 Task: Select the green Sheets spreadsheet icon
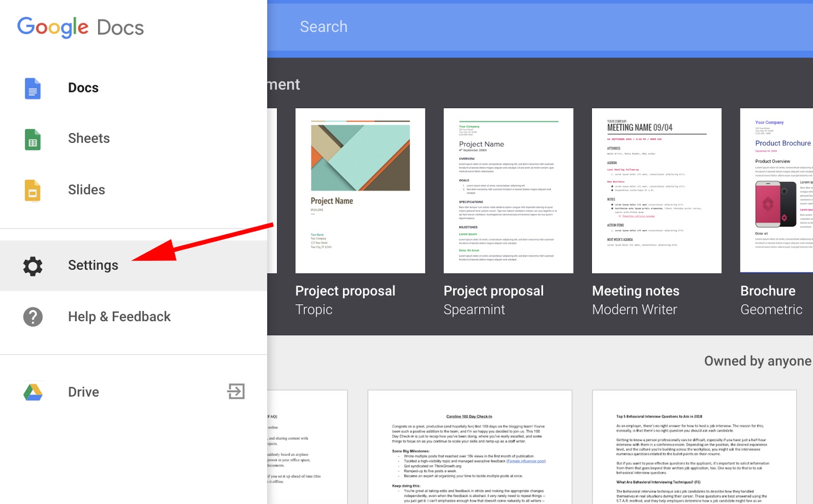pos(32,139)
